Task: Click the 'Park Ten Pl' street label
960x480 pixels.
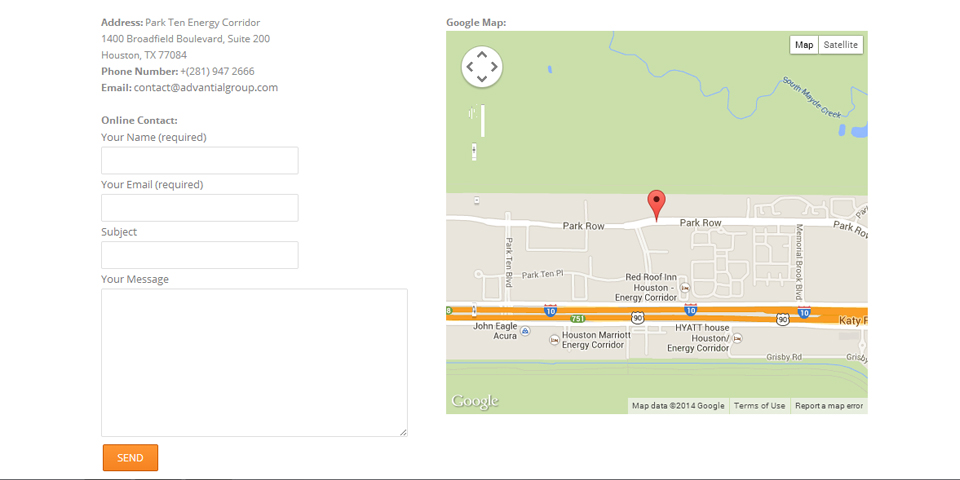Action: click(542, 274)
